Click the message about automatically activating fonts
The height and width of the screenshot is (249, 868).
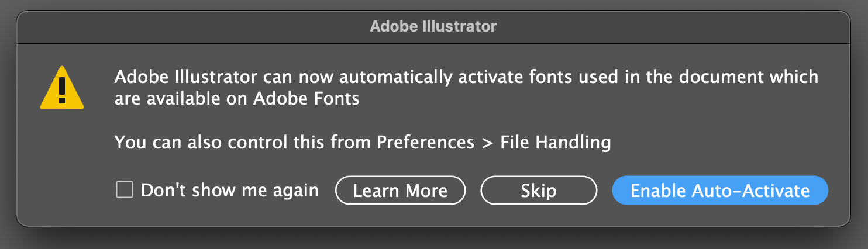pos(466,88)
